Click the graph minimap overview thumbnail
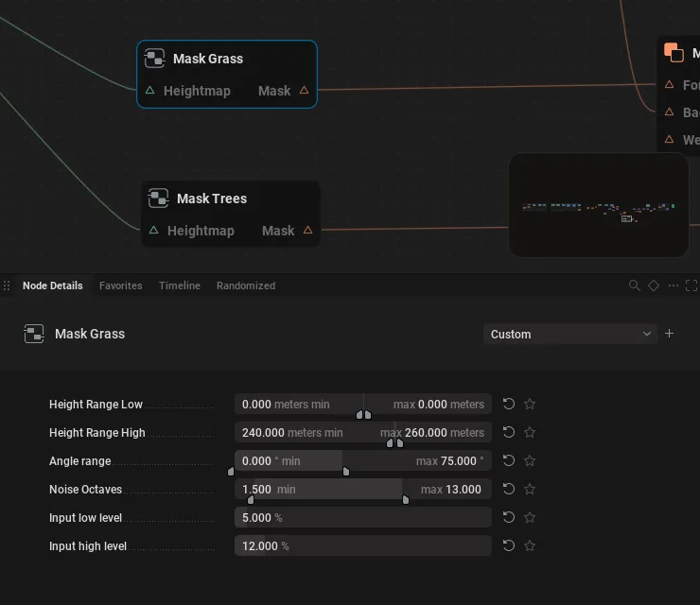 (599, 205)
